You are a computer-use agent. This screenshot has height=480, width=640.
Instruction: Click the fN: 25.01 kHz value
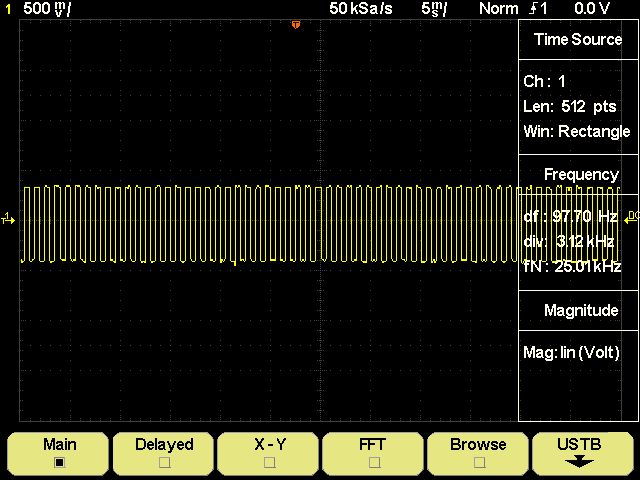click(572, 267)
